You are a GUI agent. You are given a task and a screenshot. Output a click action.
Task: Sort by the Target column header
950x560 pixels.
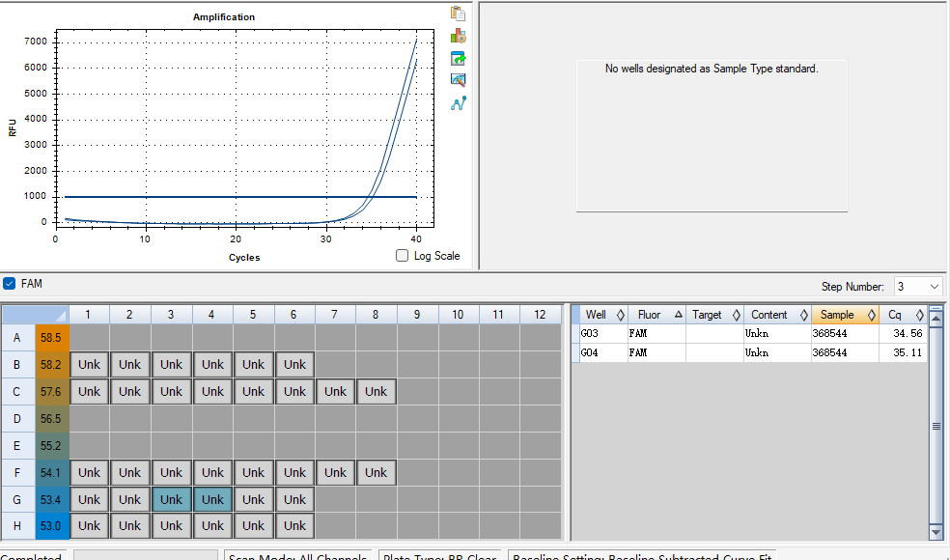point(715,315)
